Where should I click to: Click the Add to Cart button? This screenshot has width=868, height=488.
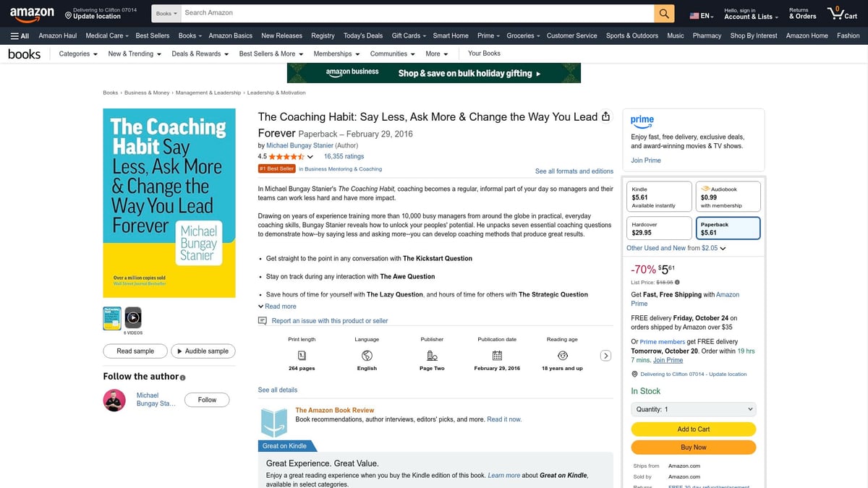tap(693, 429)
